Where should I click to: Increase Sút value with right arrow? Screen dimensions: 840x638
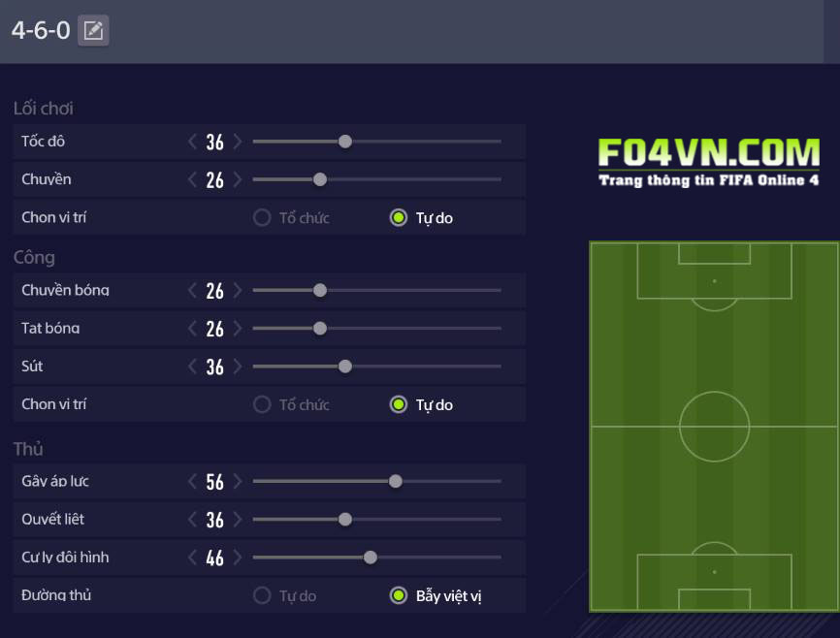click(x=238, y=367)
